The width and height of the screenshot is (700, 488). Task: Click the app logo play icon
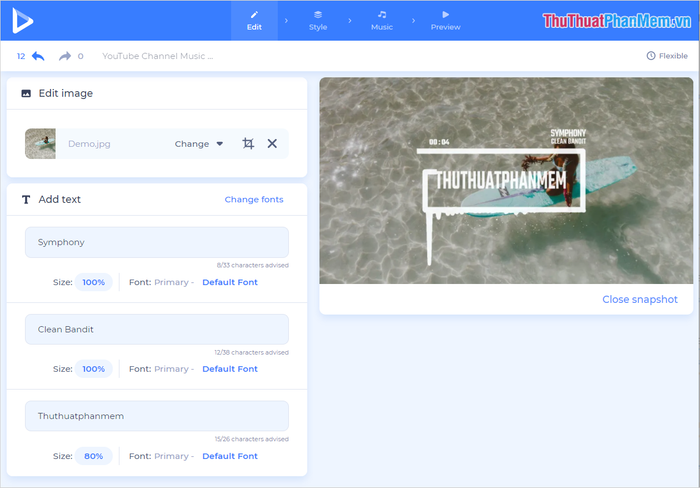tap(22, 21)
